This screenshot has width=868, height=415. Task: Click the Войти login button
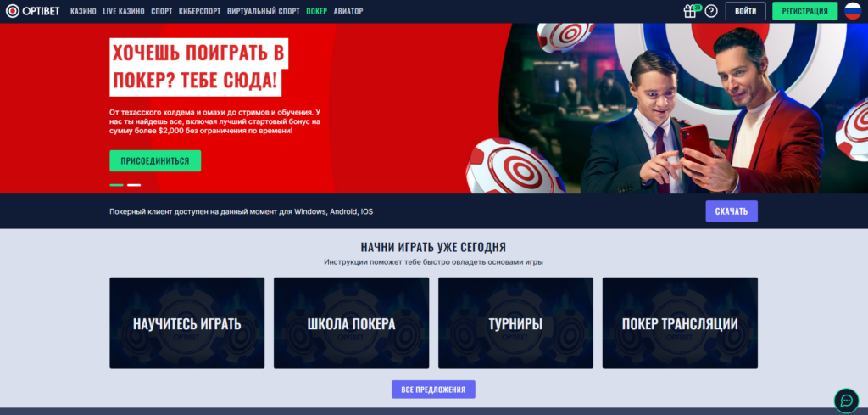(x=746, y=11)
